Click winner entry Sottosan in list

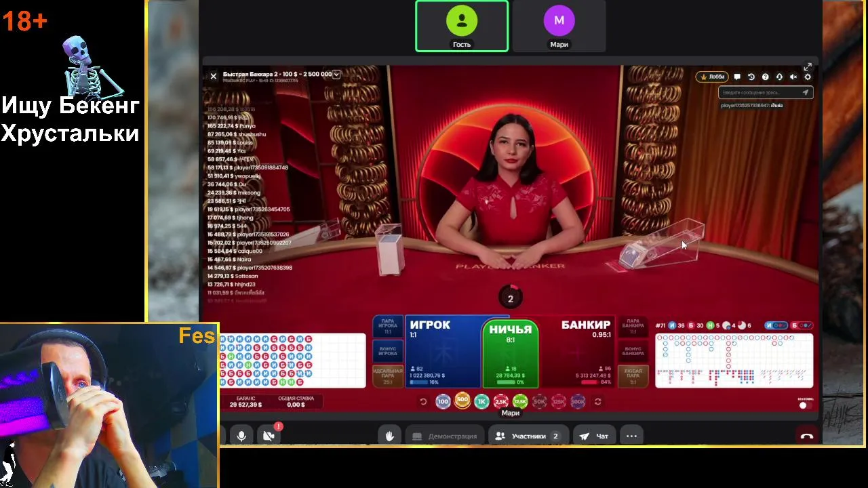coord(233,276)
